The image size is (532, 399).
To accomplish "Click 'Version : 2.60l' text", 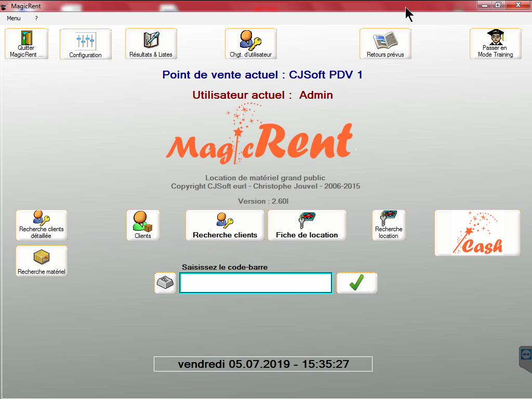I will pyautogui.click(x=263, y=201).
